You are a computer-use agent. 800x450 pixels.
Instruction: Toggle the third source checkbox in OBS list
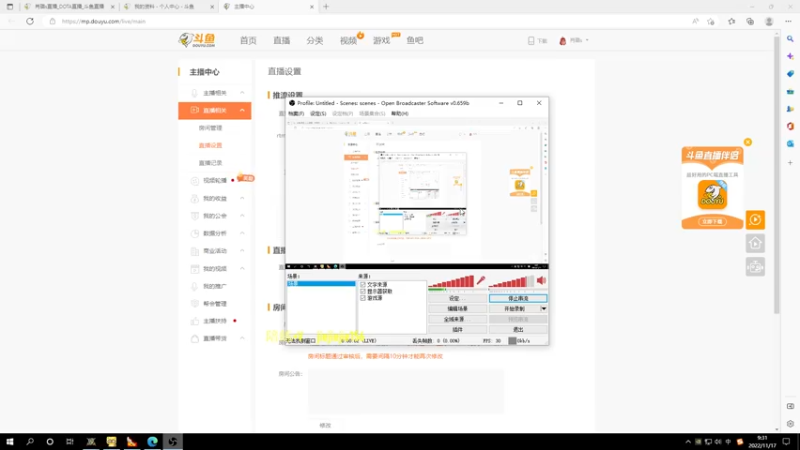[363, 298]
